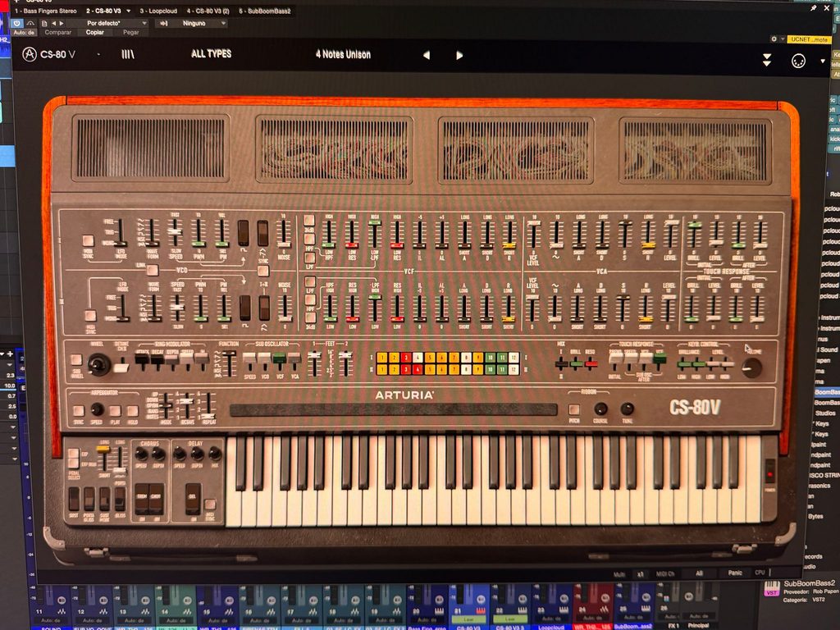840x630 pixels.
Task: Click the delay MIX knob
Action: (215, 454)
